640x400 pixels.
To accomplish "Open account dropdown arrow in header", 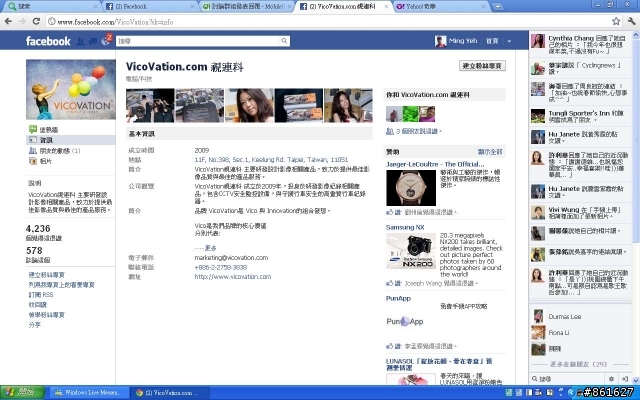I will pos(509,41).
